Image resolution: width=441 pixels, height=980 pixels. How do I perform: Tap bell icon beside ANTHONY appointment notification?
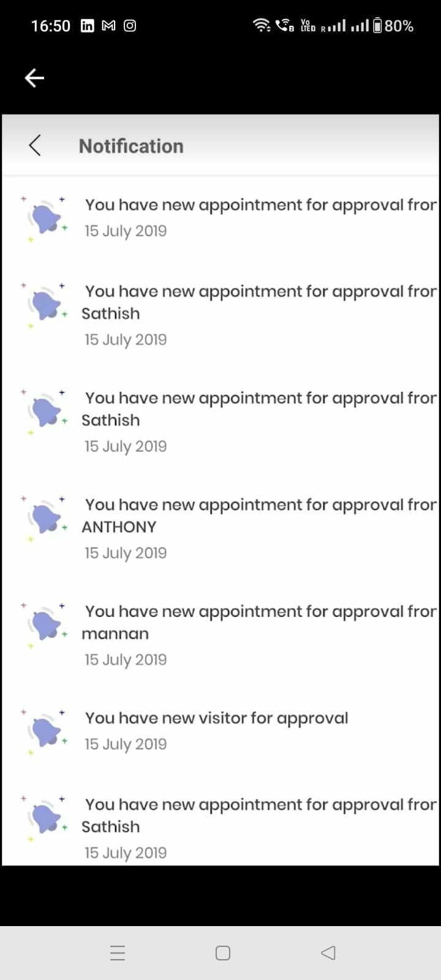[45, 518]
